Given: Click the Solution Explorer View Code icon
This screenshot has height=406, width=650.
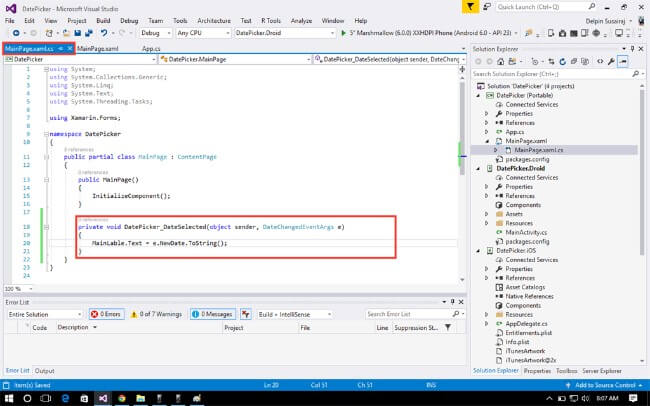Looking at the screenshot, I should (x=600, y=61).
